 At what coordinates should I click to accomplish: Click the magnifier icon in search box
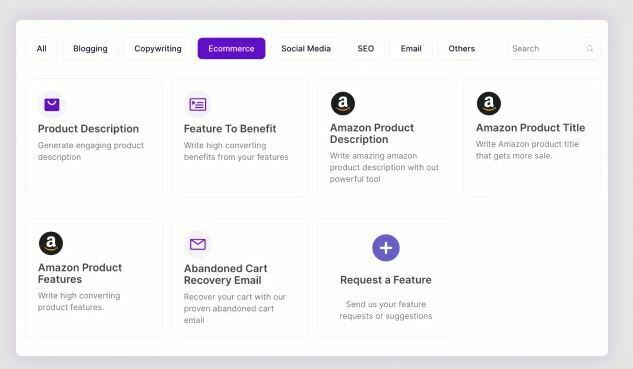point(590,48)
